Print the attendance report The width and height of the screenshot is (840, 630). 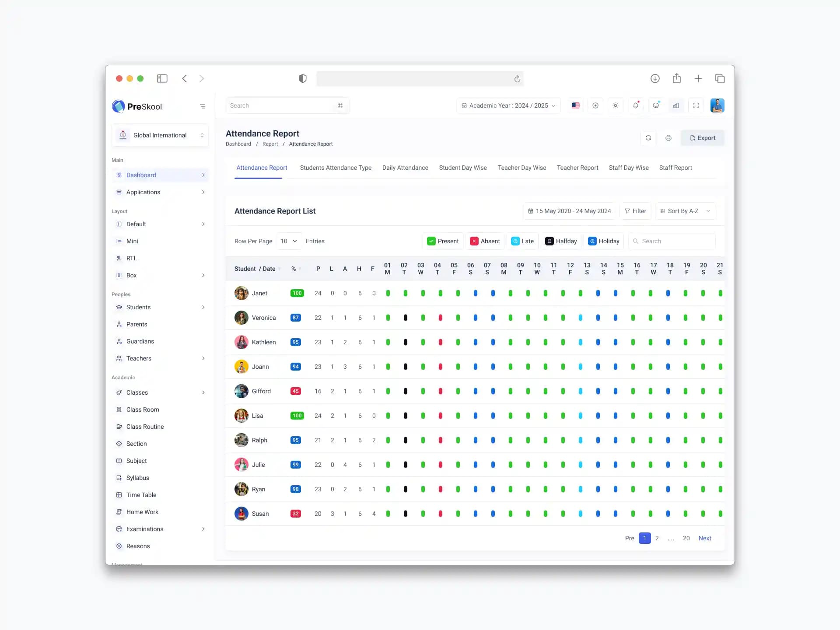tap(668, 138)
